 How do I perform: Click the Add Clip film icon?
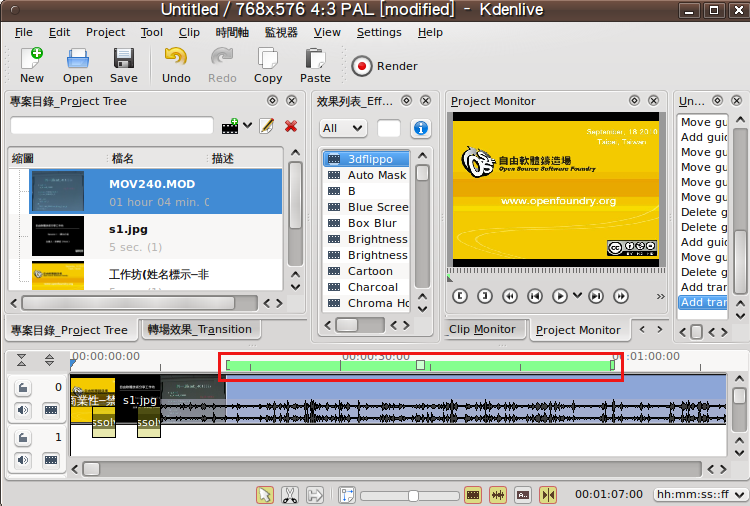230,126
